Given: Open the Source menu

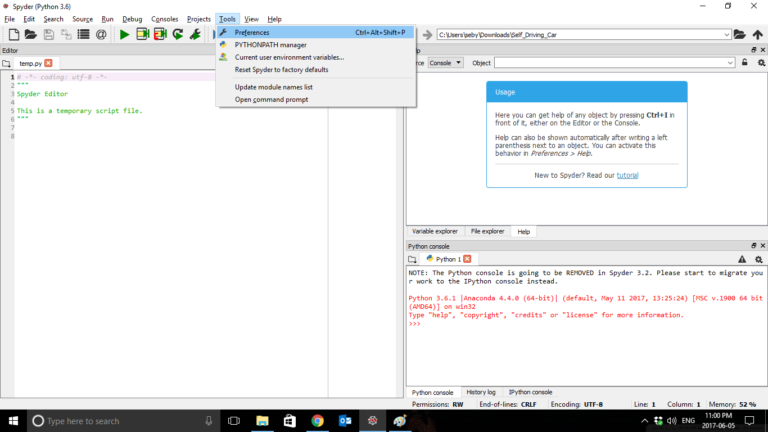Looking at the screenshot, I should click(x=82, y=19).
